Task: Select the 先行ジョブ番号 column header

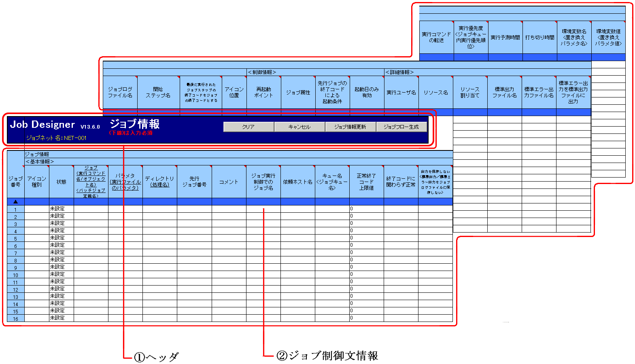Action: [194, 182]
